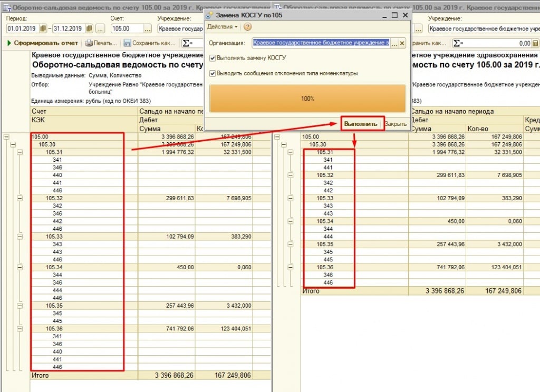Collapse the 105.32 group in right report
This screenshot has width=540, height=392.
coord(290,175)
